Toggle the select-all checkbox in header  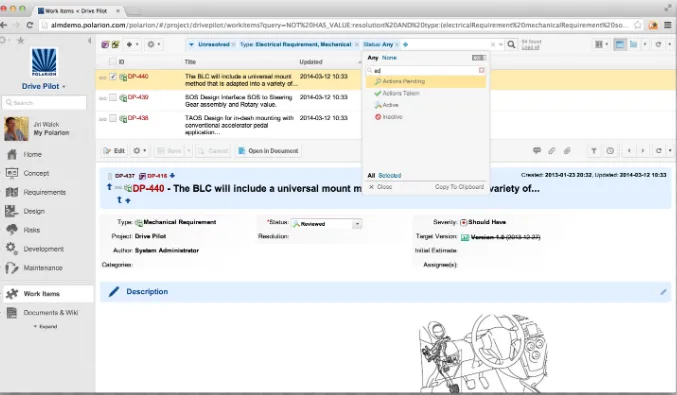[113, 62]
